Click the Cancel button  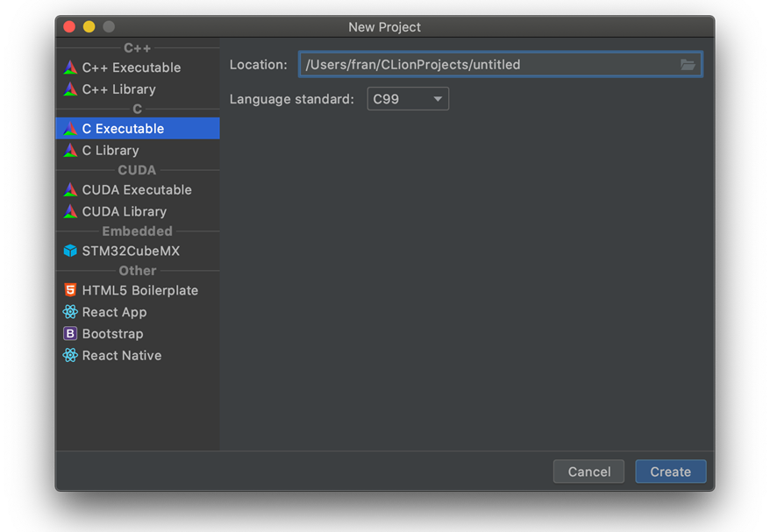click(588, 472)
